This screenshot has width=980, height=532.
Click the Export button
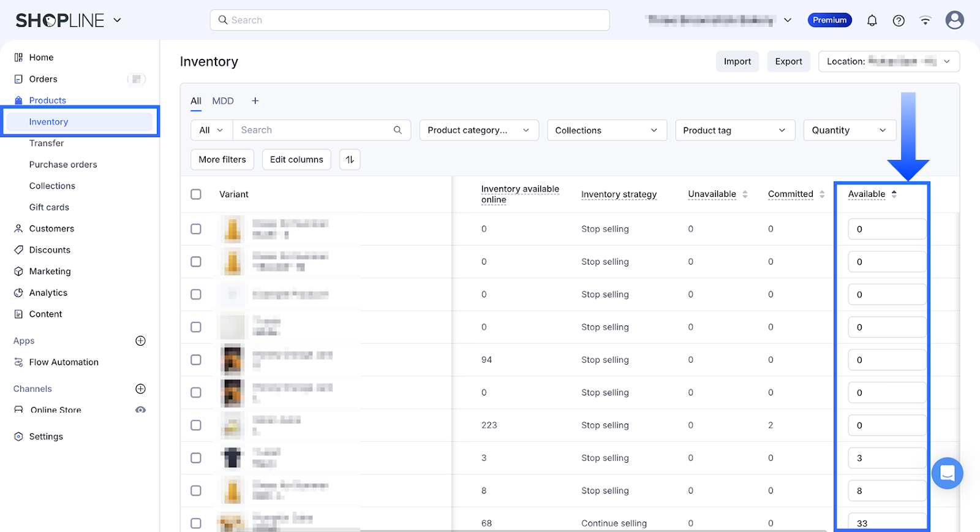point(788,61)
